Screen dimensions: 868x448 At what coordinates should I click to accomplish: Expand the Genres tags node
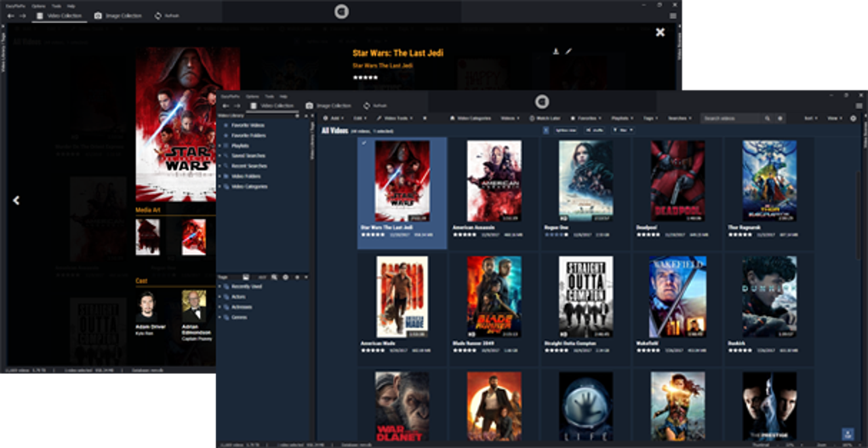point(220,318)
